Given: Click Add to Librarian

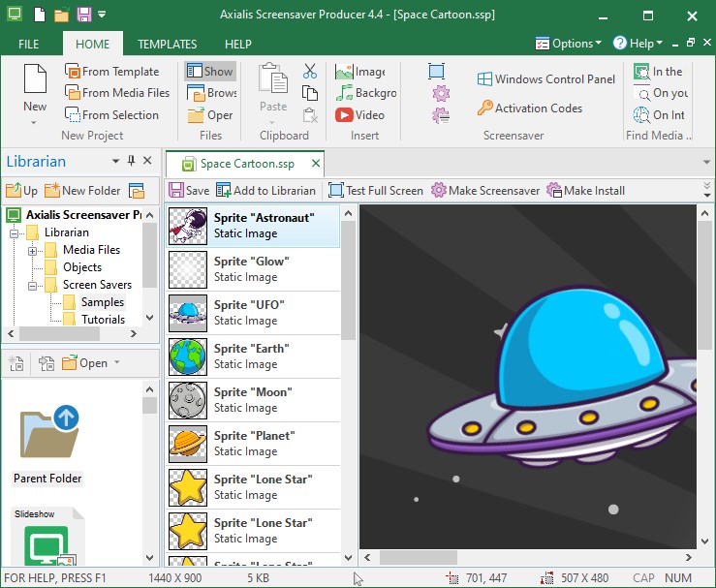Looking at the screenshot, I should (x=265, y=191).
